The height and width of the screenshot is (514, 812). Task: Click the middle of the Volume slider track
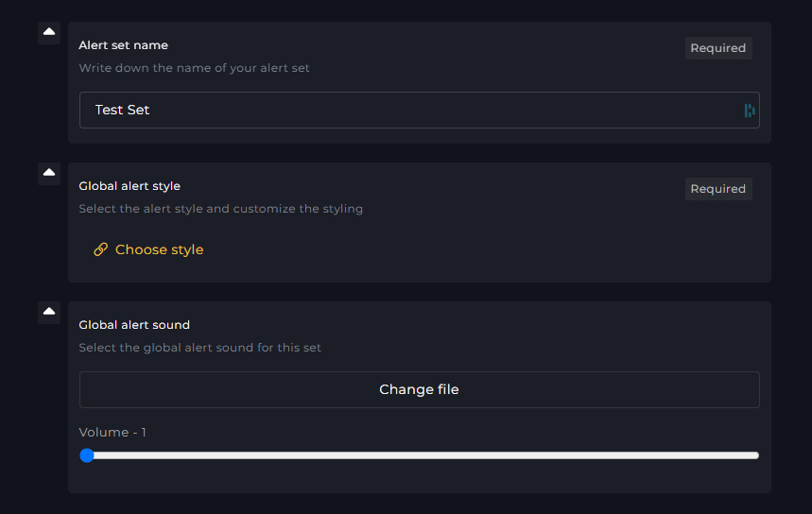tap(420, 455)
